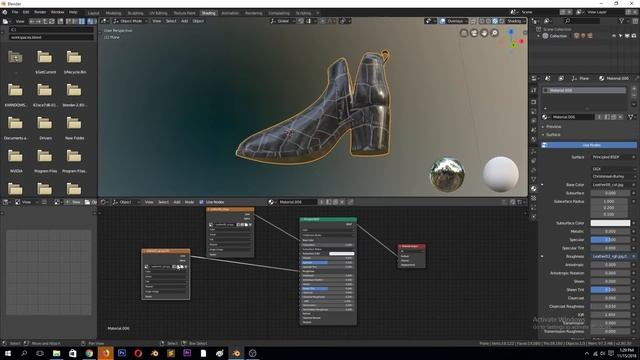
Task: Open Chrome from the Windows taskbar
Action: click(x=89, y=353)
